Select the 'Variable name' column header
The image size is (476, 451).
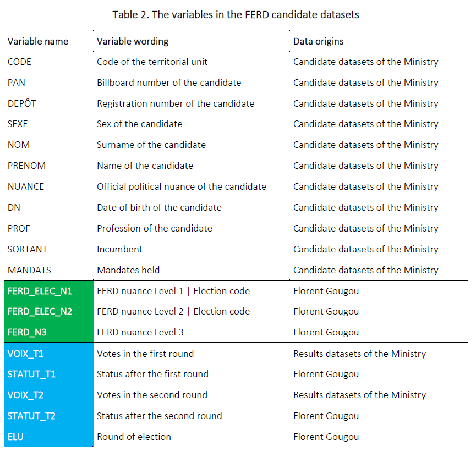coord(38,41)
